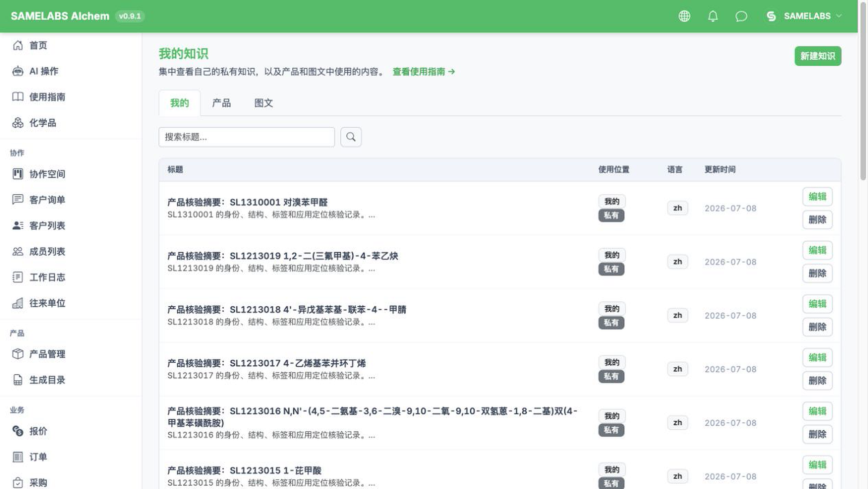Edit the SL1213016 entry

point(817,411)
